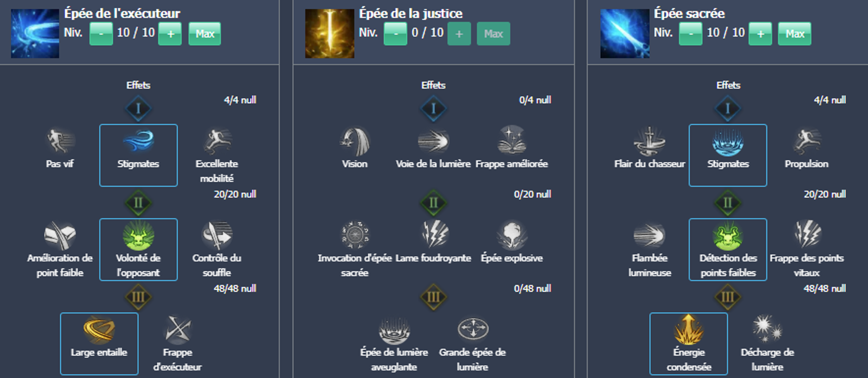The image size is (868, 378).
Task: Pick Frappe d'exécuteur tier III icon
Action: [x=178, y=329]
